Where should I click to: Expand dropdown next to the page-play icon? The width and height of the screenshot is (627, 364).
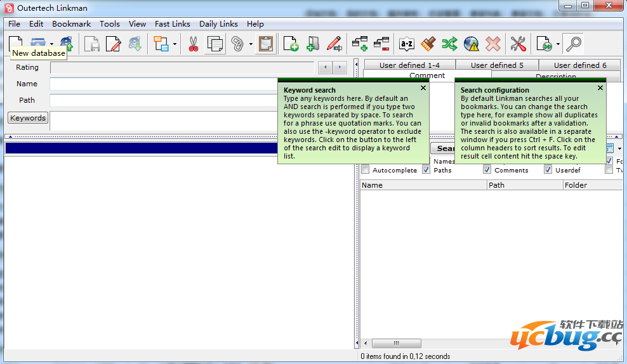[558, 44]
